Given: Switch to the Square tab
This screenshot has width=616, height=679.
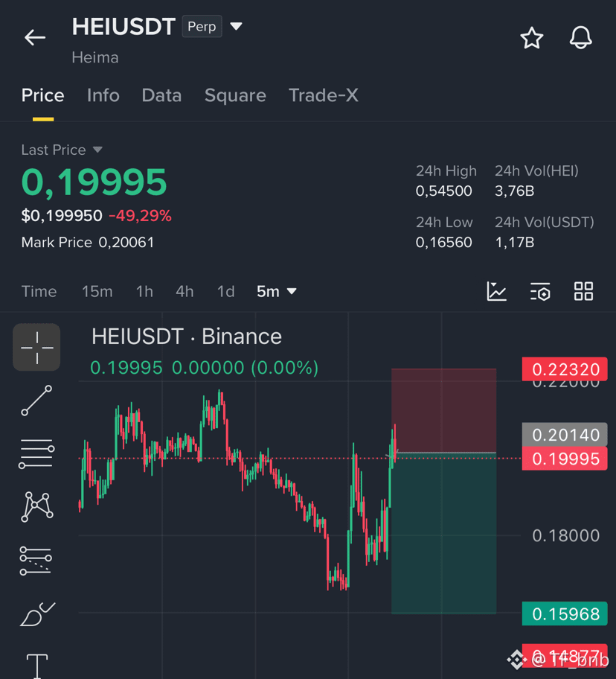Looking at the screenshot, I should pyautogui.click(x=235, y=95).
